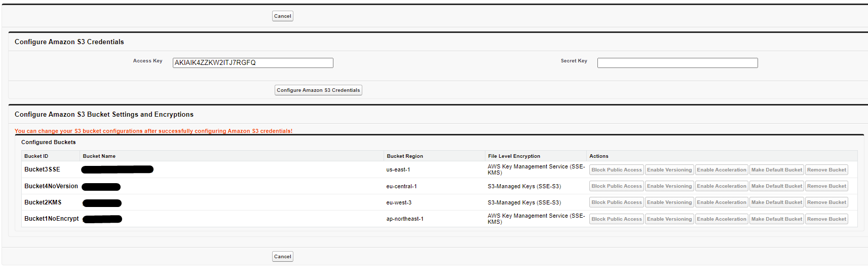Click Cancel below the configured buckets table
Viewport: 868px width, 277px height.
coord(282,257)
